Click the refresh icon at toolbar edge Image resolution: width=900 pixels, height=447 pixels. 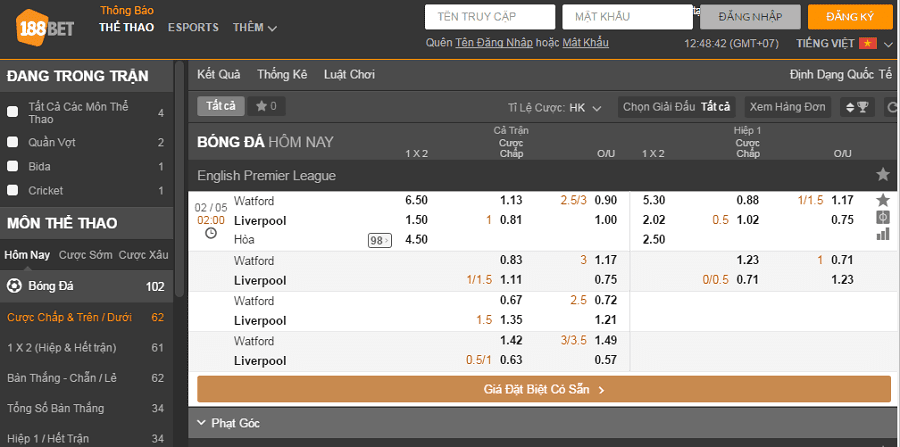pyautogui.click(x=893, y=107)
